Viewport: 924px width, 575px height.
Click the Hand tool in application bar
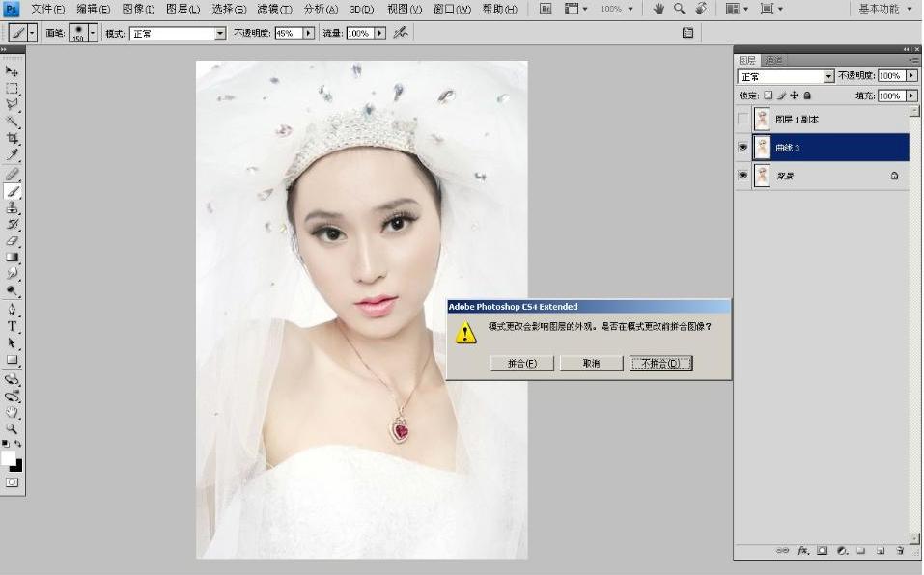[658, 9]
